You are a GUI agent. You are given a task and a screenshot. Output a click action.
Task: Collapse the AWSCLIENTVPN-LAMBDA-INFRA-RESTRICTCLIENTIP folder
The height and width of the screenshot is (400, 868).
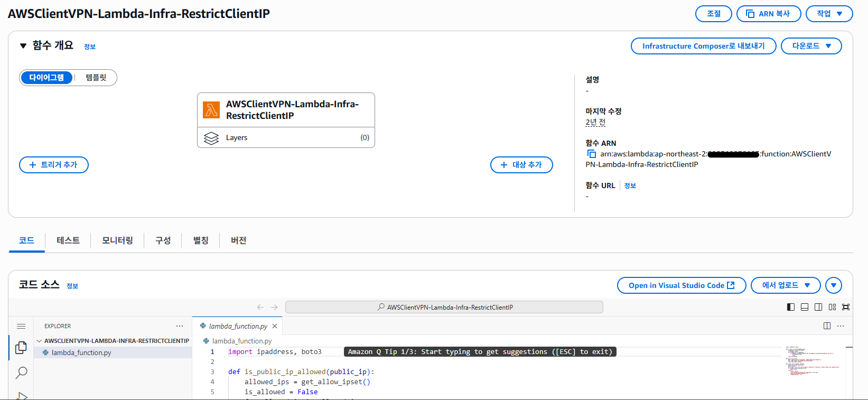pyautogui.click(x=112, y=341)
